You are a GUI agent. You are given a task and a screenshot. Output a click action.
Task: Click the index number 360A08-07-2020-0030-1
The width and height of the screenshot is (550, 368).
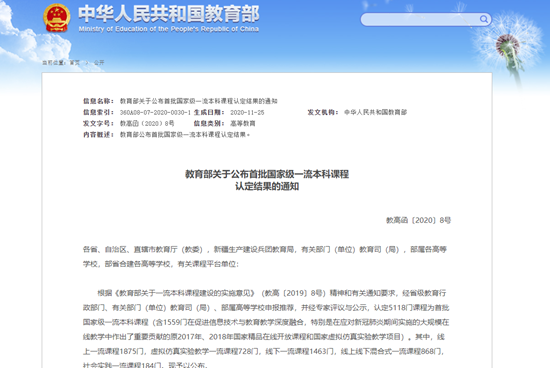click(155, 112)
